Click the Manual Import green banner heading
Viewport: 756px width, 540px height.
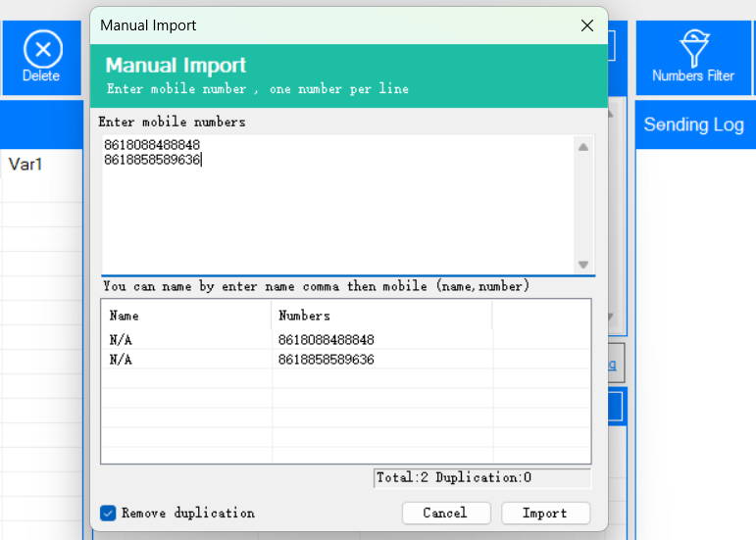[x=176, y=66]
